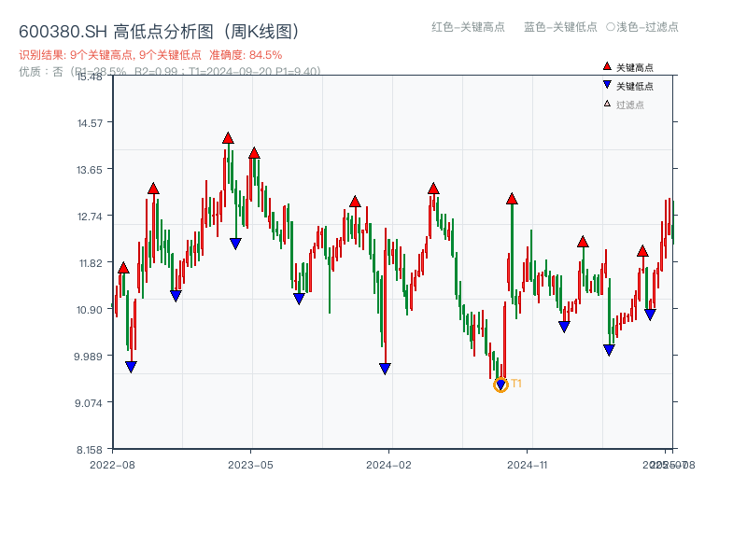This screenshot has height=560, width=747.
Task: Toggle the 关键低点 legend entry
Action: (x=628, y=86)
